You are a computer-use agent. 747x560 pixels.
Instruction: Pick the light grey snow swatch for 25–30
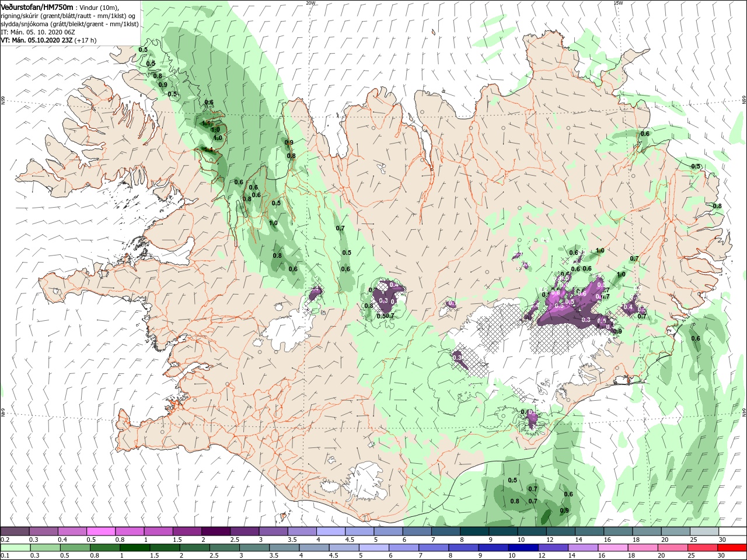tap(704, 531)
